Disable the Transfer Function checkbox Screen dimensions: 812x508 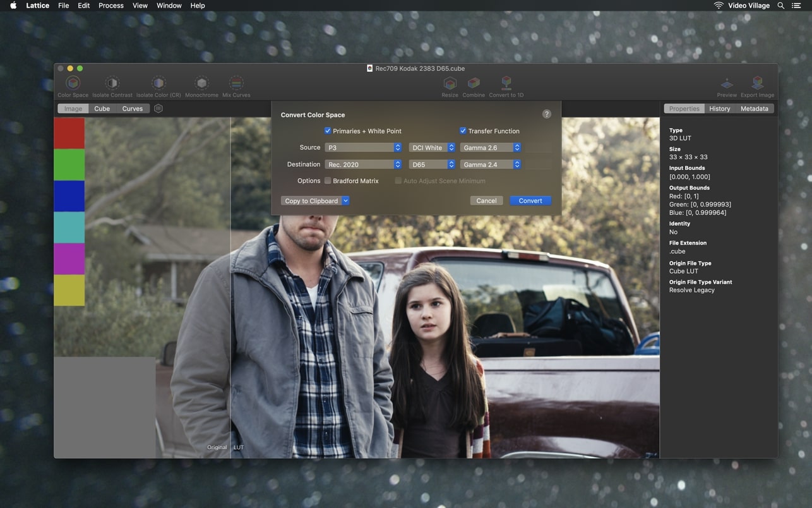463,131
